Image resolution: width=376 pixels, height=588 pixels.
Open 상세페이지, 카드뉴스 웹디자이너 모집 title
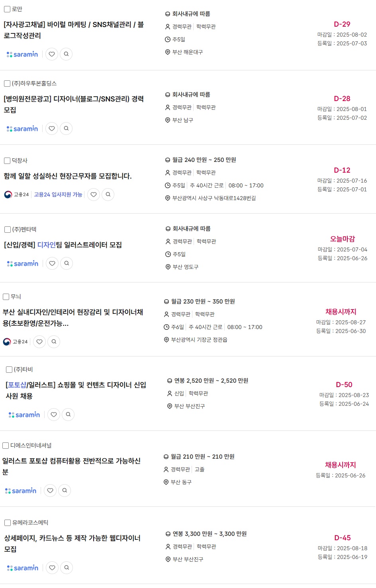[x=72, y=543]
